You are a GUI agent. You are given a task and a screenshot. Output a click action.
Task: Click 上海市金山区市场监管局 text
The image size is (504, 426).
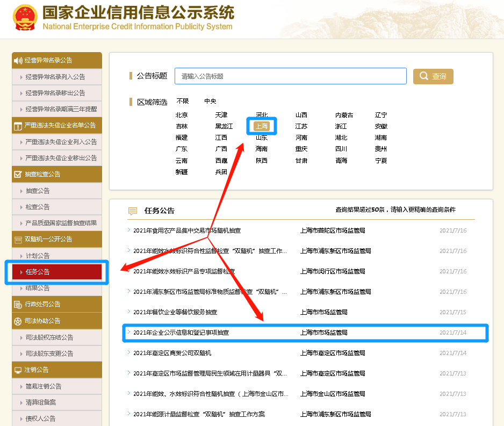pyautogui.click(x=333, y=394)
